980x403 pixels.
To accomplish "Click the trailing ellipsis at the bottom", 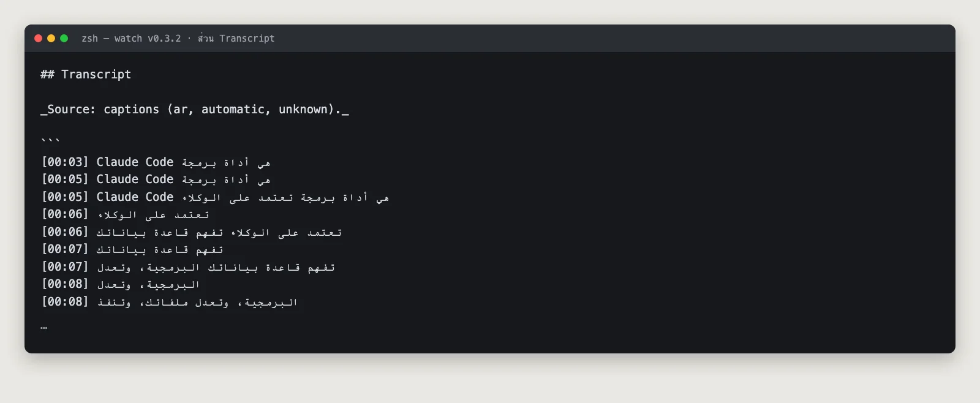I will (43, 328).
